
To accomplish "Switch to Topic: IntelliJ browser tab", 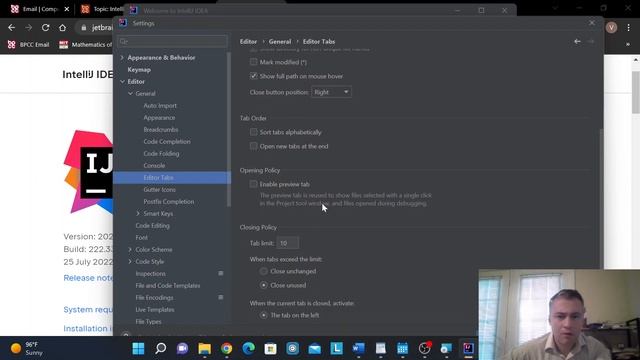I will 102,9.
